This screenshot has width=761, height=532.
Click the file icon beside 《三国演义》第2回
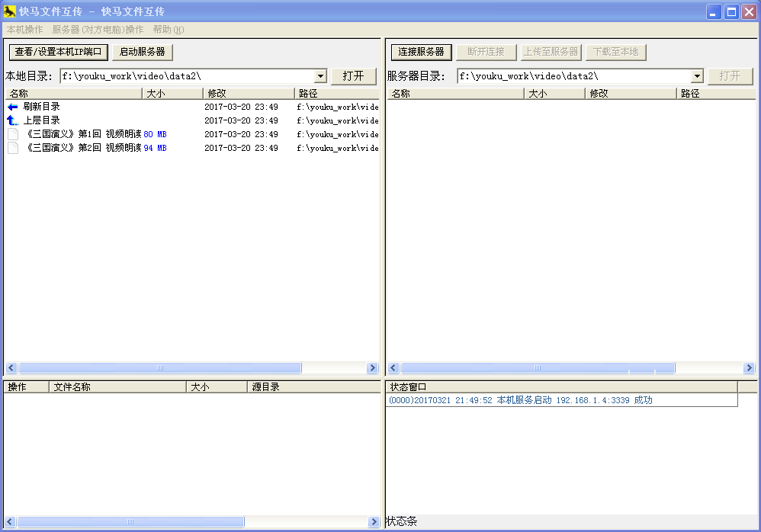[x=11, y=147]
